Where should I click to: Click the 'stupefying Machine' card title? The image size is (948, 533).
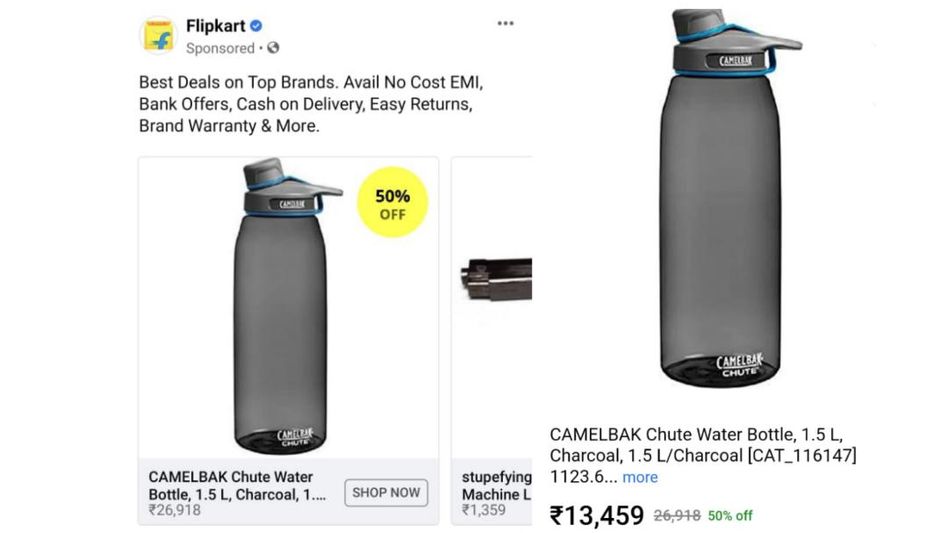(496, 485)
